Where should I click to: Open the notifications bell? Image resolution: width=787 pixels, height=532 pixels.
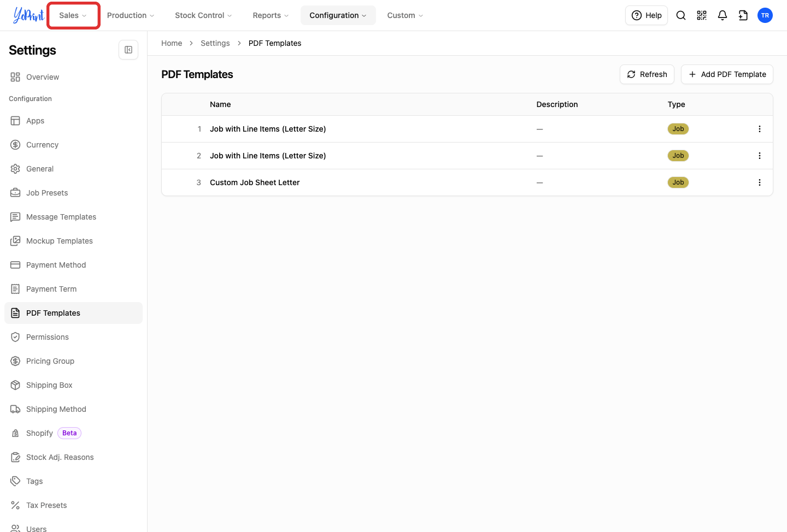pos(723,15)
